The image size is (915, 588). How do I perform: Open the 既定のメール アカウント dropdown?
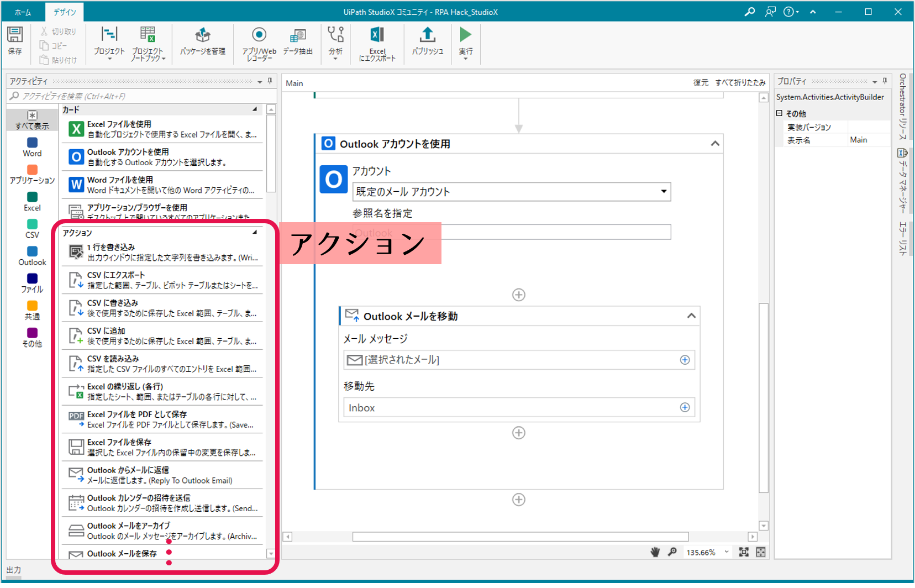(663, 192)
